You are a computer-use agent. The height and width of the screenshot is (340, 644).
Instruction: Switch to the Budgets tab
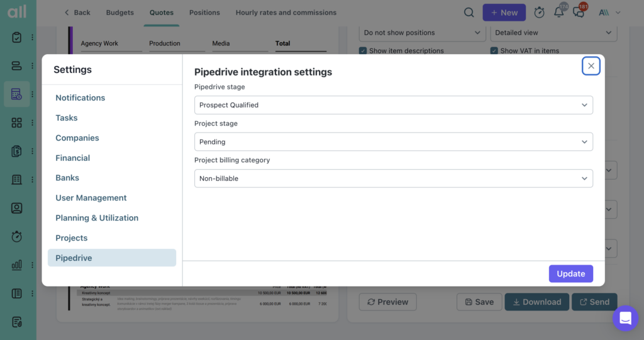(120, 13)
